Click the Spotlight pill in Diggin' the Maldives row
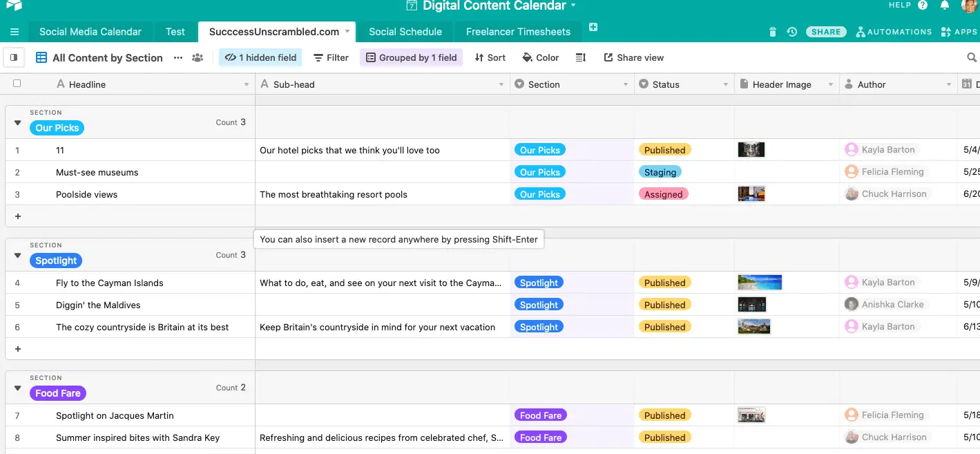Viewport: 980px width, 454px height. coord(539,305)
